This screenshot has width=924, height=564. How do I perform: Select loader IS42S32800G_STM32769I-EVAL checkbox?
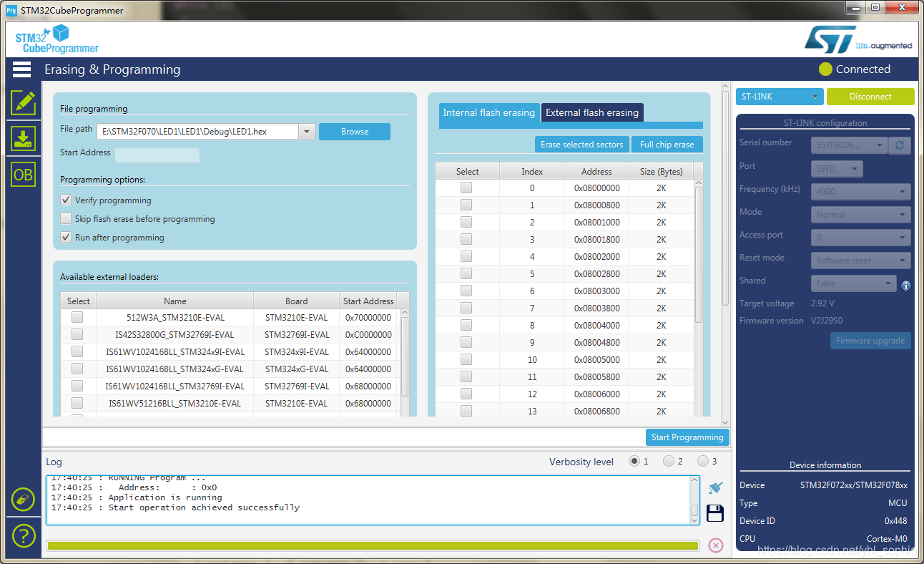click(77, 334)
